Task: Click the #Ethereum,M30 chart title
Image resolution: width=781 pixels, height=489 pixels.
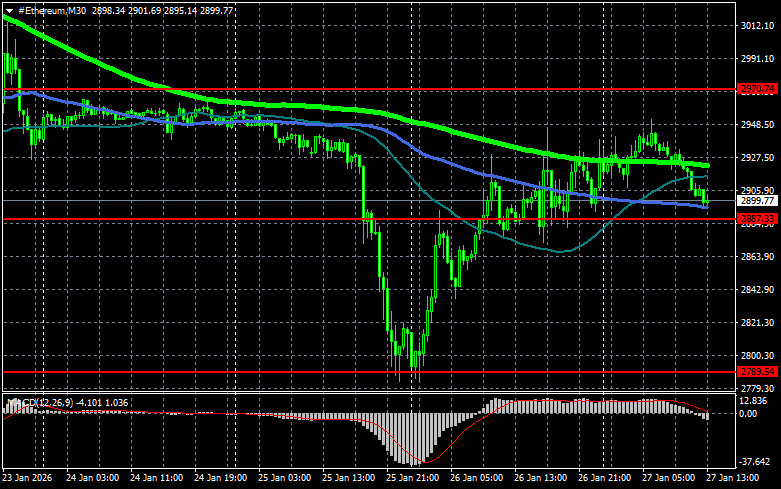Action: (52, 10)
